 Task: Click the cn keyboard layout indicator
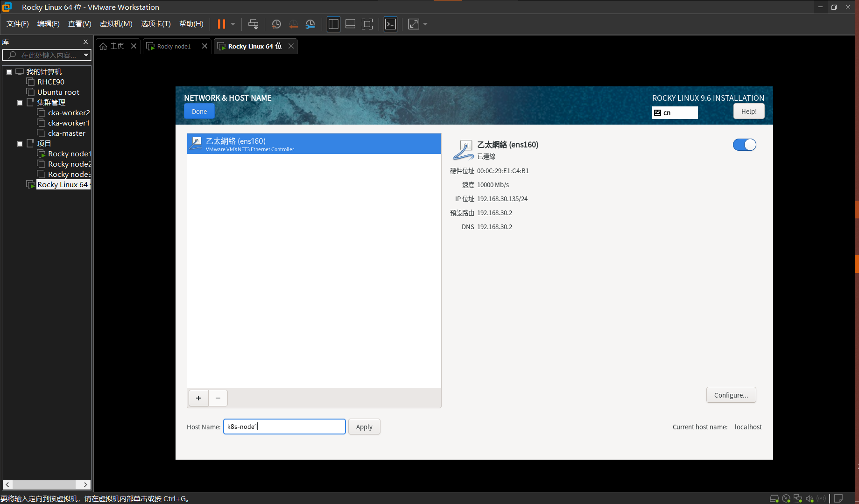click(x=675, y=112)
